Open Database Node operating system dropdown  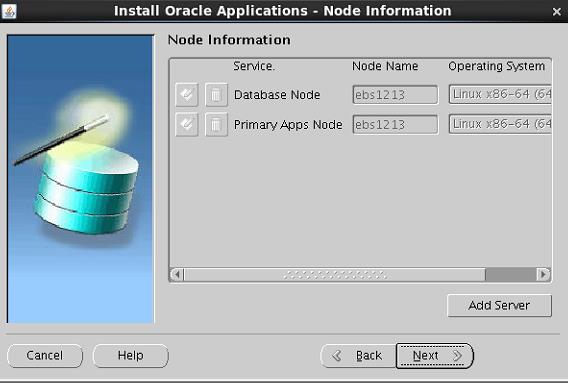pos(500,94)
